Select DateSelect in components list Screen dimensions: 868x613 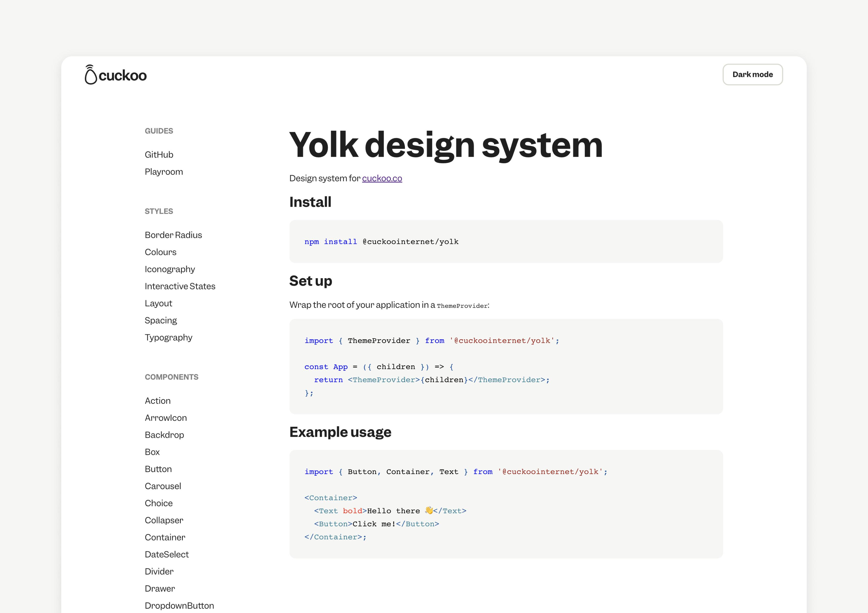click(x=166, y=555)
